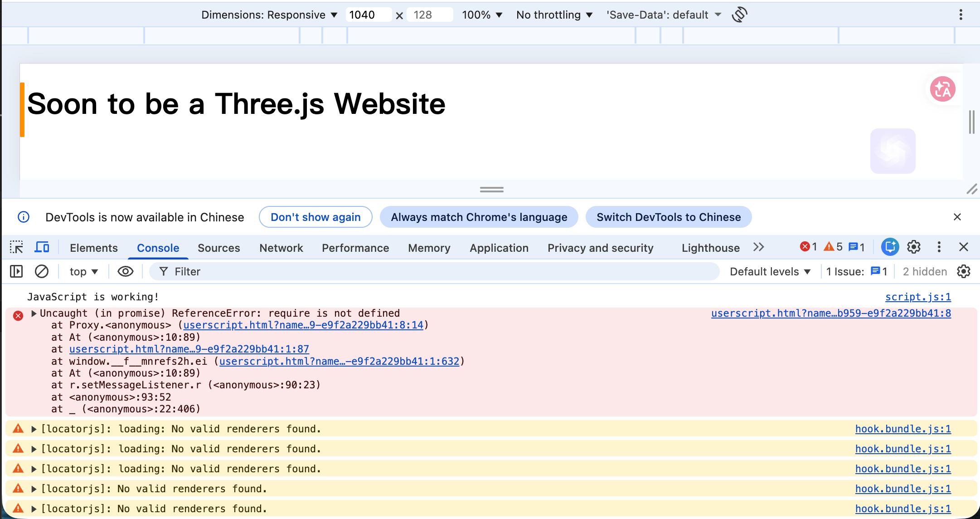
Task: Open the Dimensions: Responsive dropdown
Action: [269, 15]
